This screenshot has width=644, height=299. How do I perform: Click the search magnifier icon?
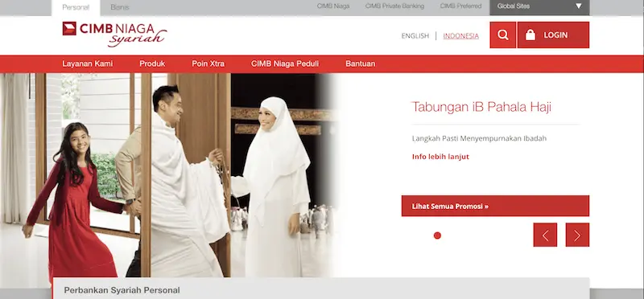pyautogui.click(x=502, y=35)
